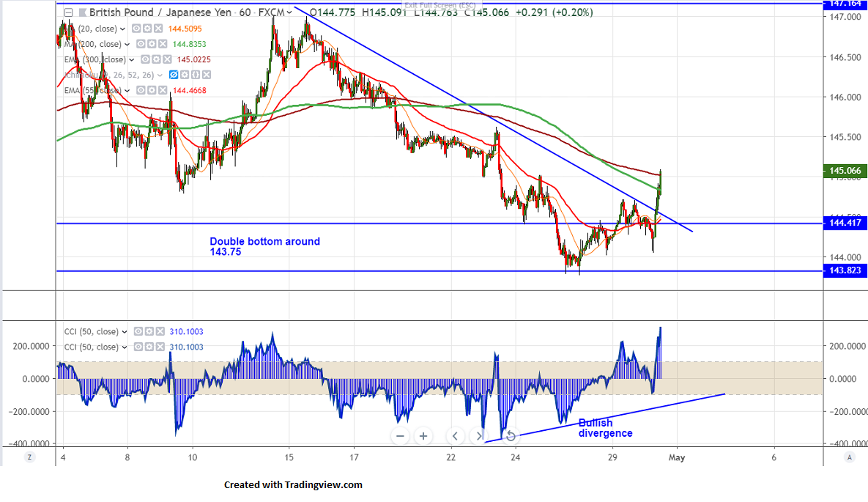Toggle visibility eye for MA (200, close)
Image resolution: width=868 pixels, height=502 pixels.
141,44
